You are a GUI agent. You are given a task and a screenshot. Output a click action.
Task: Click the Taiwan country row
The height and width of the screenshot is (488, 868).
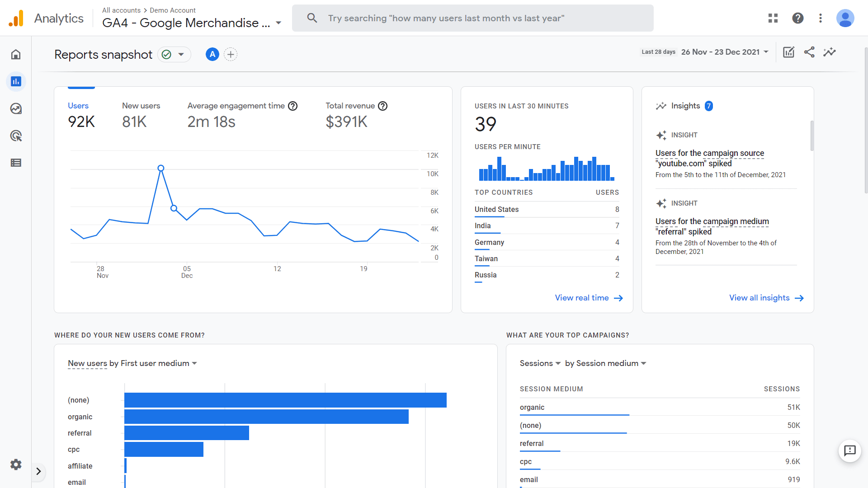point(547,259)
